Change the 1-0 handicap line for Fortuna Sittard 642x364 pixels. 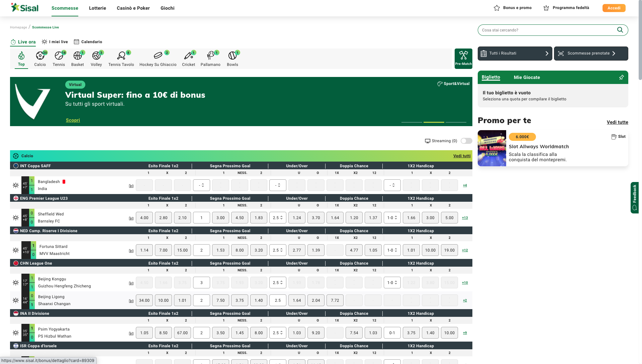tap(392, 250)
